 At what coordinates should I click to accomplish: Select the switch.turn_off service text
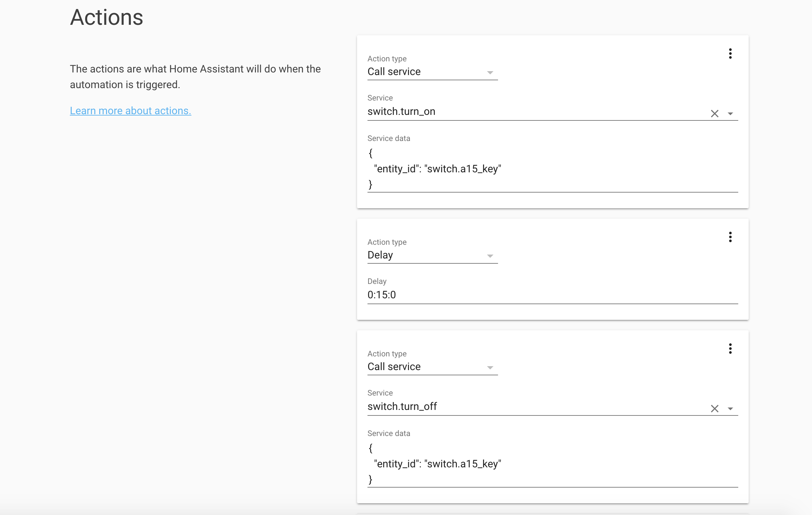[x=402, y=406]
